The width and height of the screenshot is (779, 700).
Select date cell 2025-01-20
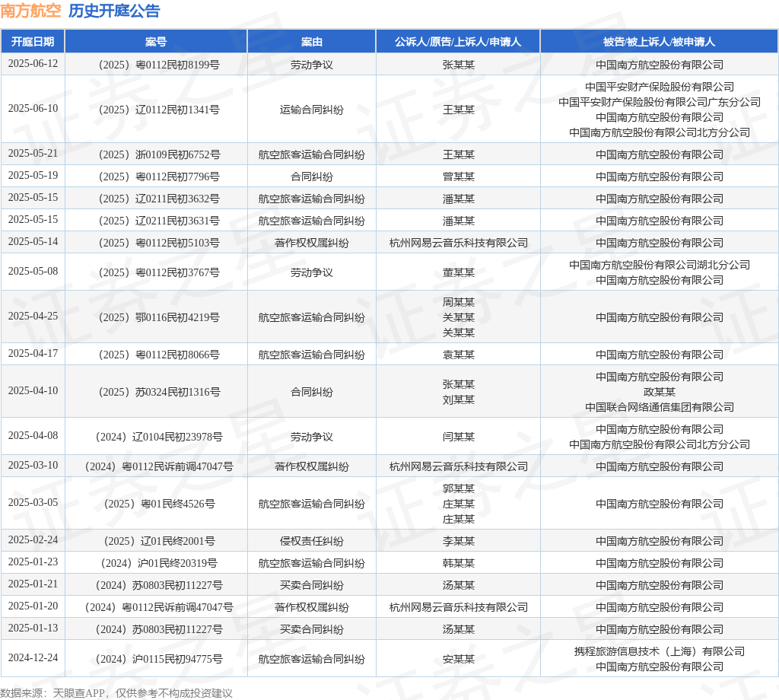tap(33, 606)
